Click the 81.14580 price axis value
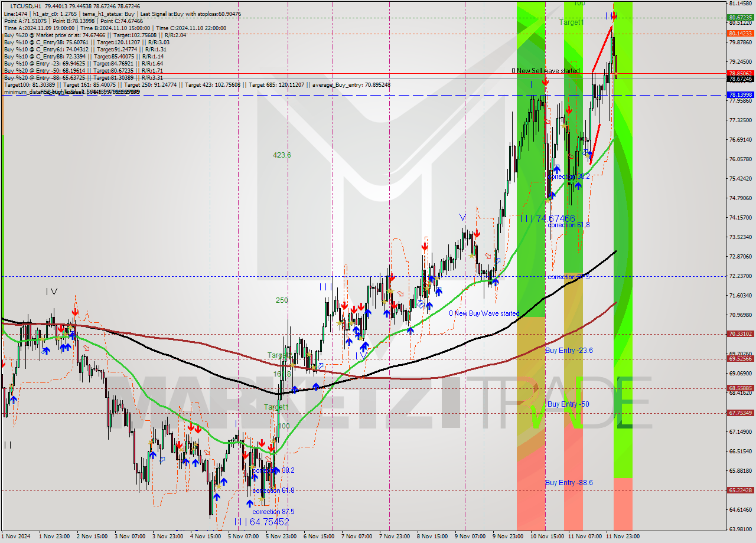Image resolution: width=756 pixels, height=543 pixels. (740, 2)
